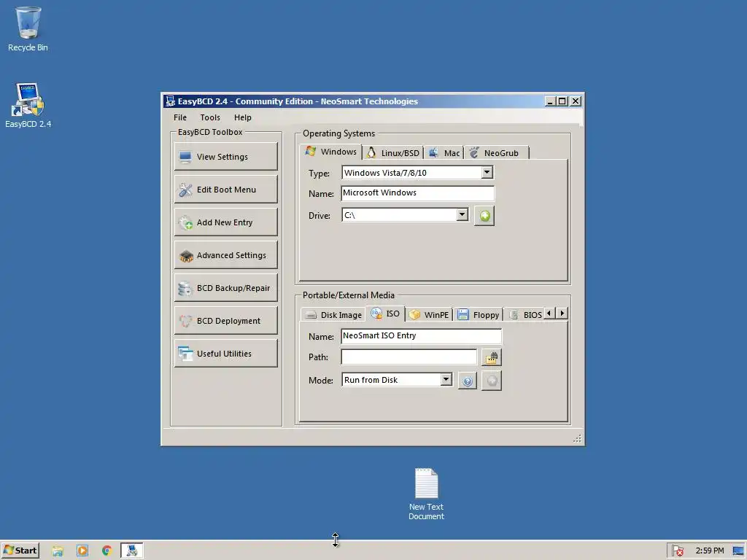Expand the Windows Type dropdown
Image resolution: width=747 pixels, height=560 pixels.
point(487,172)
